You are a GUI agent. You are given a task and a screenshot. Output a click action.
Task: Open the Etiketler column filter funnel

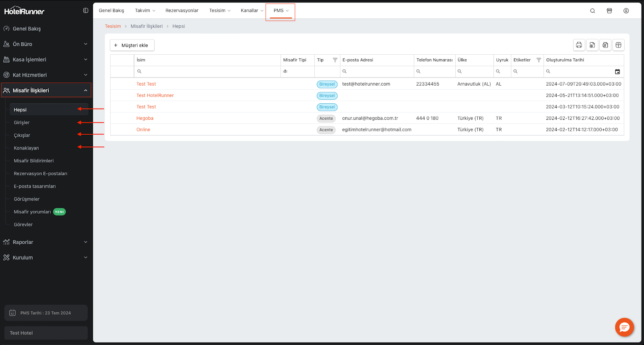(539, 60)
